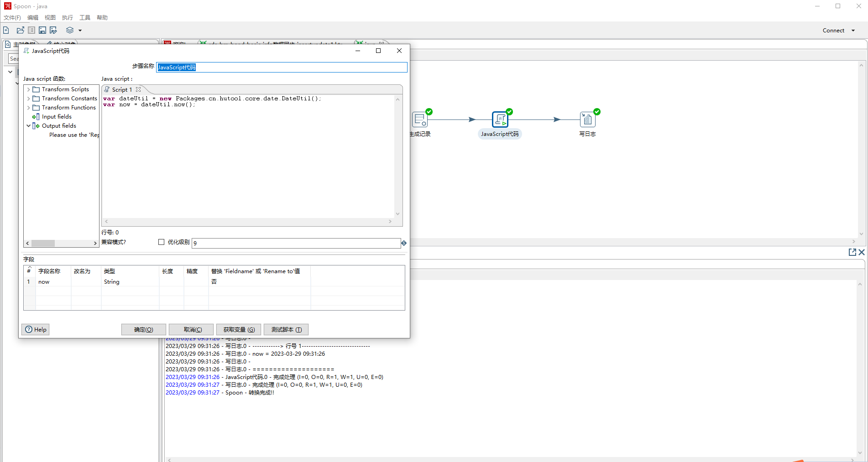
Task: Create a new transformation file
Action: point(6,30)
